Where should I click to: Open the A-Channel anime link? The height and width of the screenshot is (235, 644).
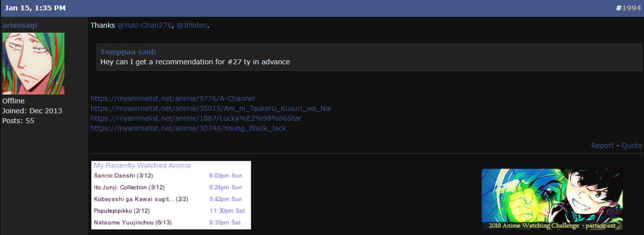172,98
